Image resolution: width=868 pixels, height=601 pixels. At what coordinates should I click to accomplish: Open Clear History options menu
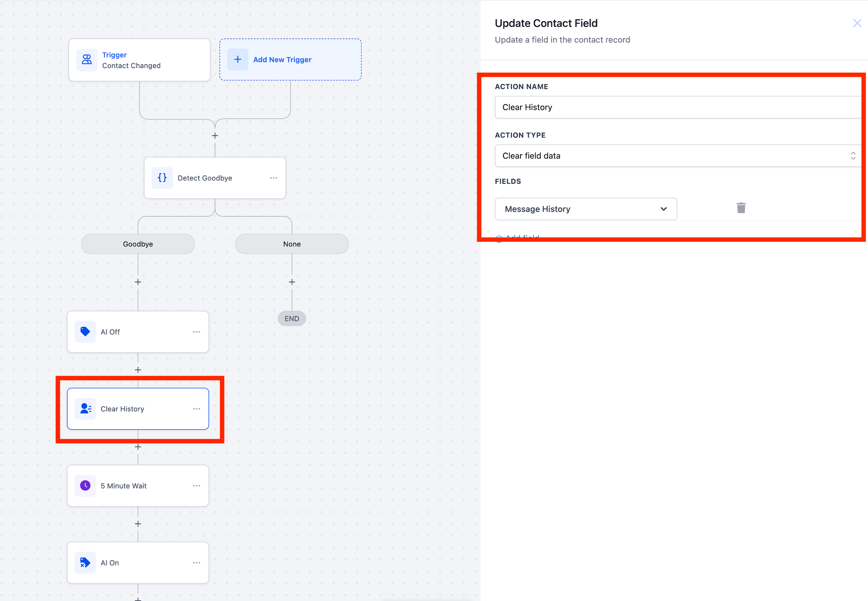tap(196, 409)
